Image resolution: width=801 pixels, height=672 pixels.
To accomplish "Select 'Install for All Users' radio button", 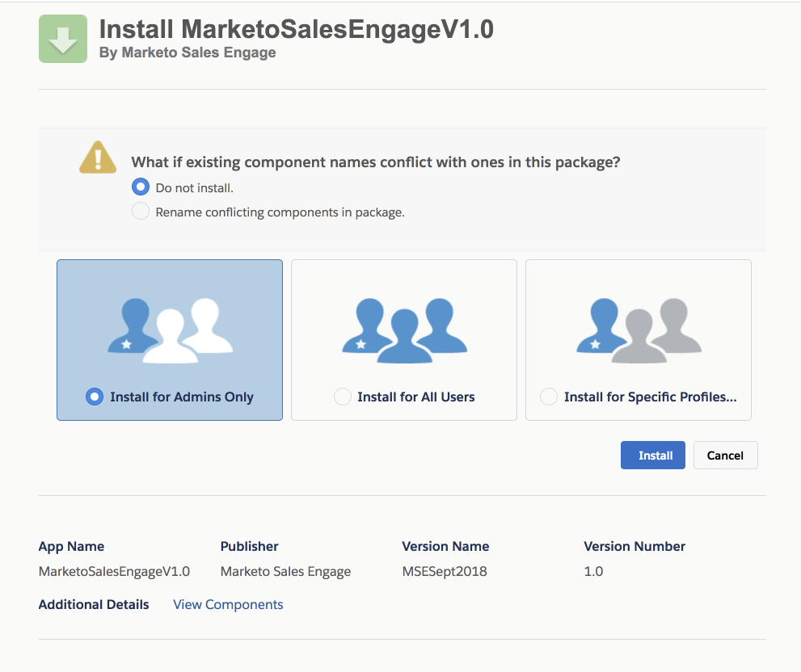I will pyautogui.click(x=343, y=397).
